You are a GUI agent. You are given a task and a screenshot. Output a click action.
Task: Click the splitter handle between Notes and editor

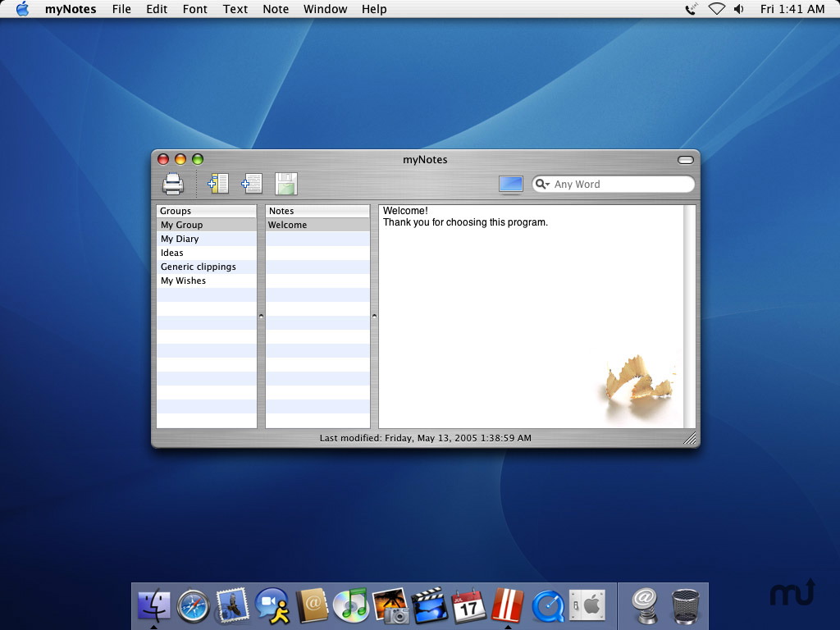point(374,316)
